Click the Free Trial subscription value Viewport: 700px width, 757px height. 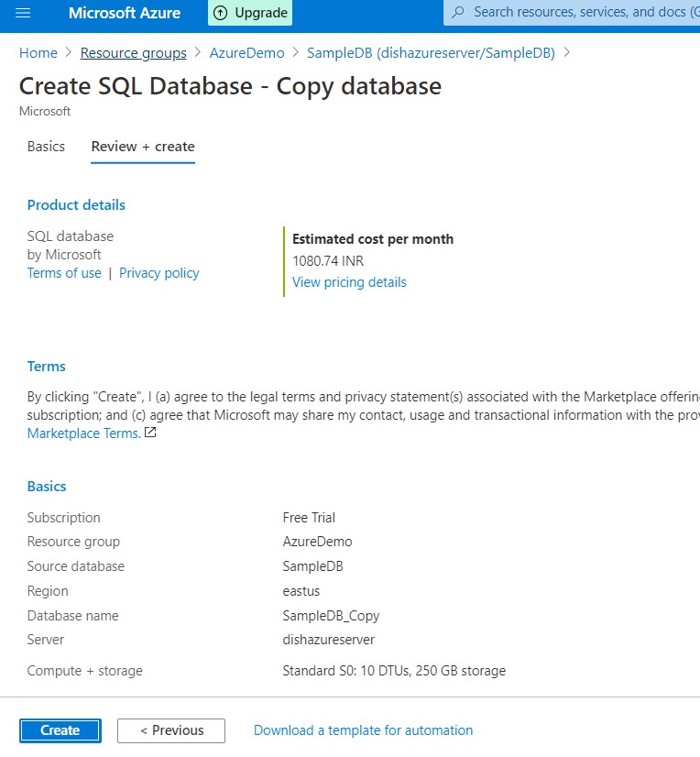pyautogui.click(x=309, y=518)
